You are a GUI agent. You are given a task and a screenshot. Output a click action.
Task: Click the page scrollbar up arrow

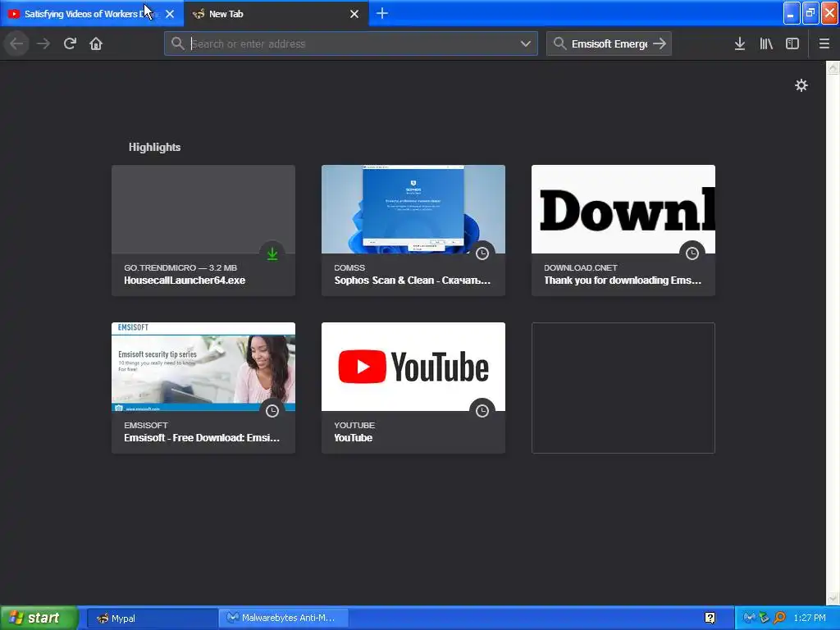click(833, 67)
